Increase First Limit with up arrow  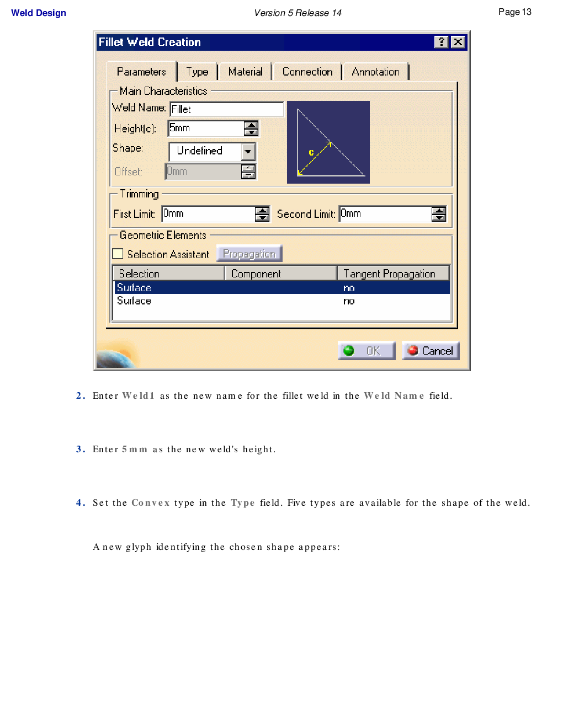262,211
